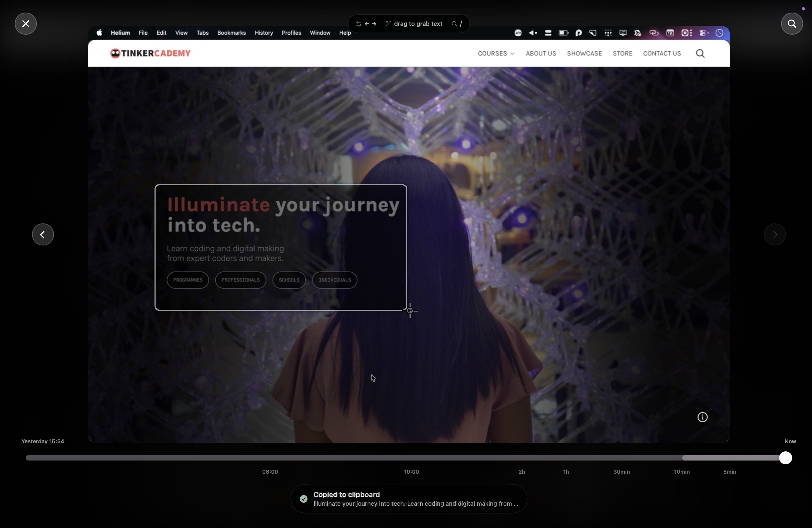Open the Bookmarks menu
The height and width of the screenshot is (528, 812).
click(x=231, y=33)
